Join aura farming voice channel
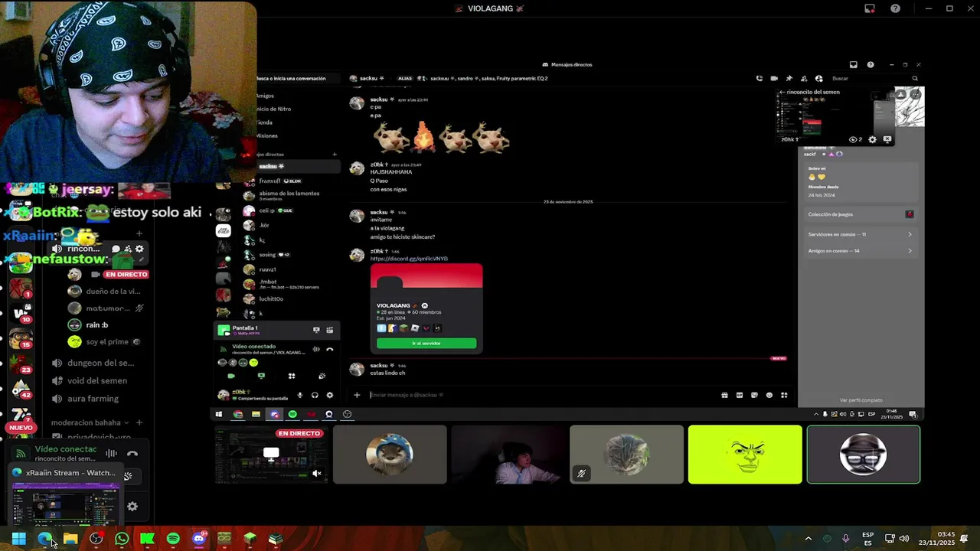This screenshot has width=980, height=551. pyautogui.click(x=93, y=399)
